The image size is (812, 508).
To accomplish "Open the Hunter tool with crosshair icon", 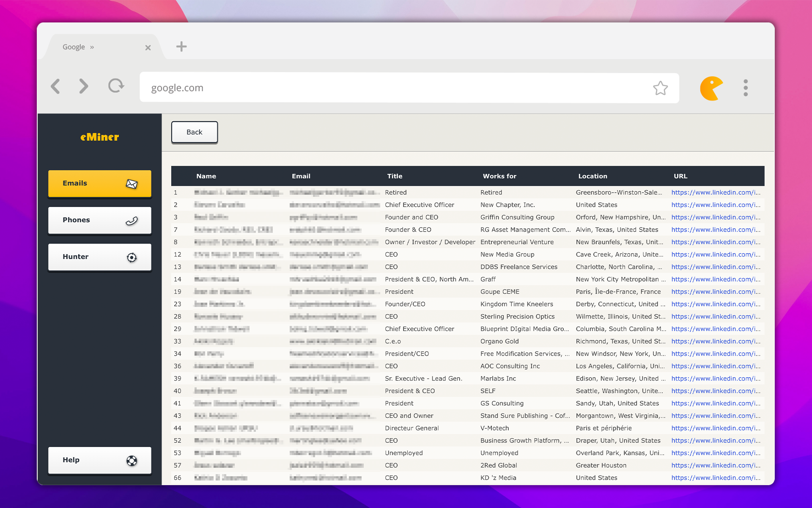I will pos(99,257).
